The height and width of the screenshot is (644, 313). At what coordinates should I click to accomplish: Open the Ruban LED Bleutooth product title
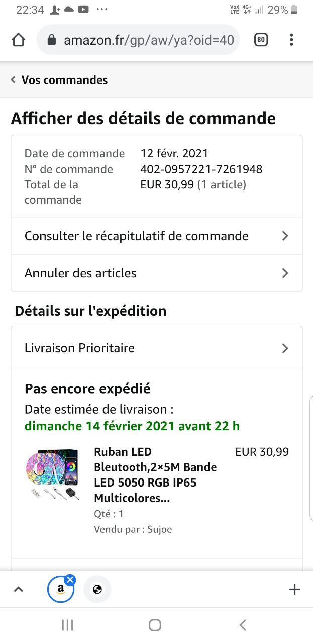tap(155, 475)
